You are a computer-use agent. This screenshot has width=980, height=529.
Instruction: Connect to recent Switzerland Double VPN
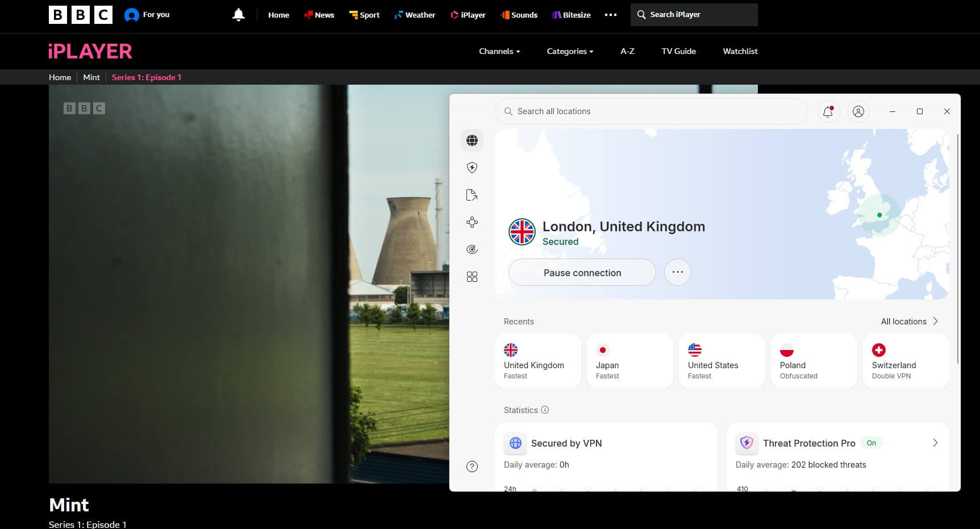click(x=906, y=361)
